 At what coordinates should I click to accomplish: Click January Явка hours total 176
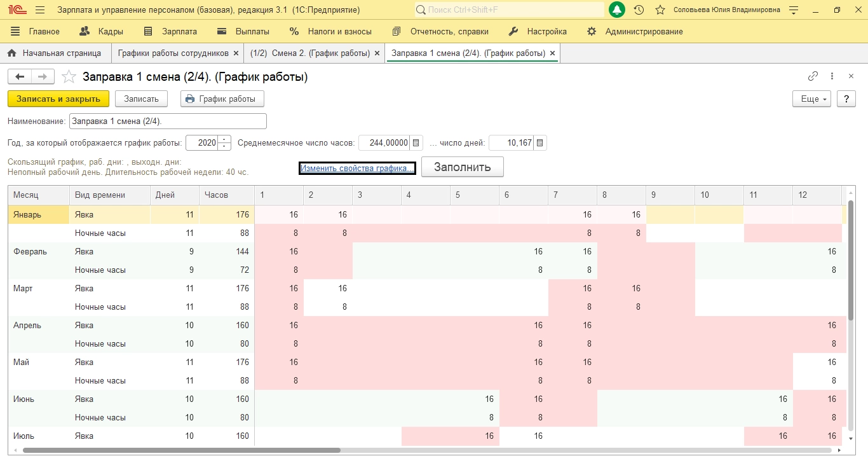point(226,215)
